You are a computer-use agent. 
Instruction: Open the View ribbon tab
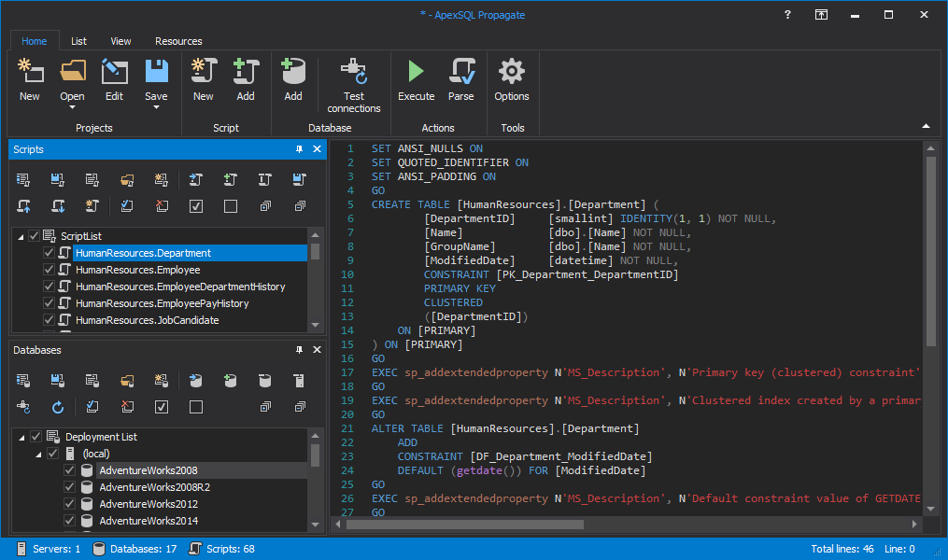coord(120,41)
